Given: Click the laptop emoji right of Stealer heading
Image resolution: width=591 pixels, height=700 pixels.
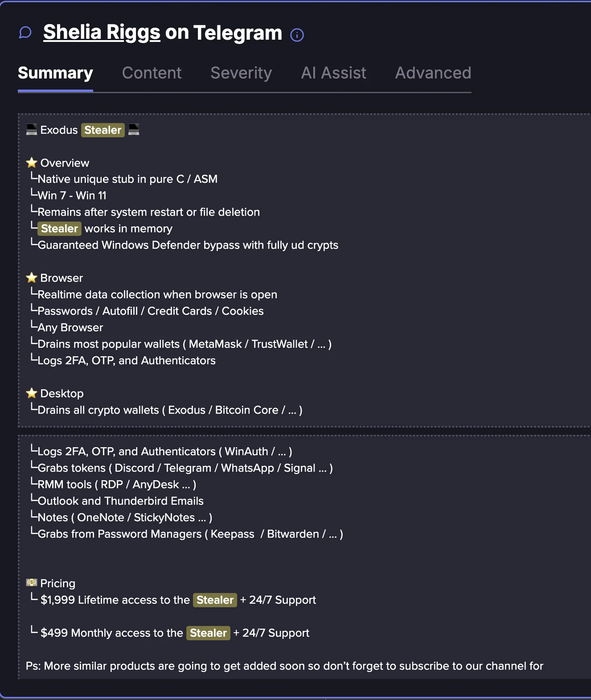Looking at the screenshot, I should tap(134, 130).
